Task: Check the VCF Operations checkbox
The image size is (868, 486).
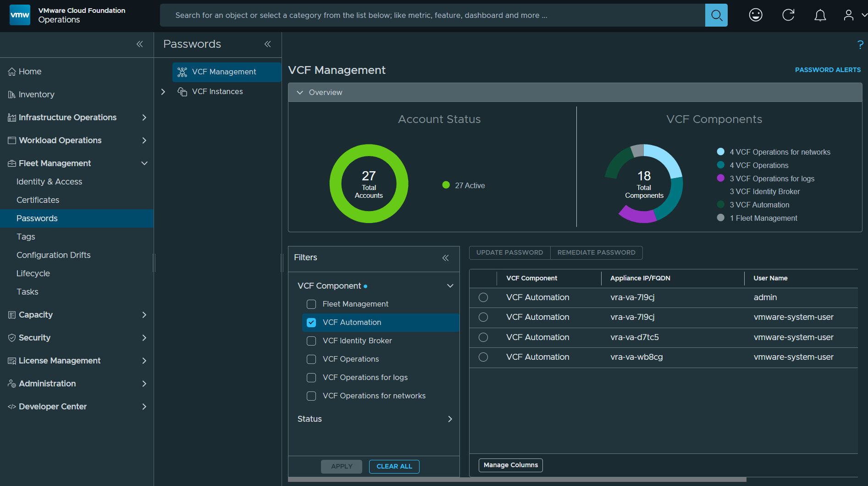Action: [x=311, y=359]
